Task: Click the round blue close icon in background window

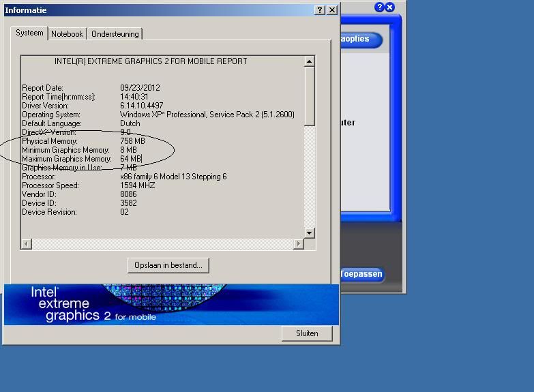Action: [390, 7]
